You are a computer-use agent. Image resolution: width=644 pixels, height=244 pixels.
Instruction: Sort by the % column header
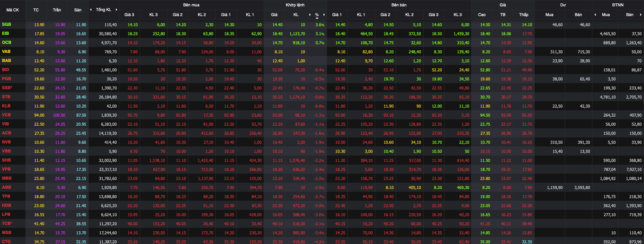[x=317, y=15]
